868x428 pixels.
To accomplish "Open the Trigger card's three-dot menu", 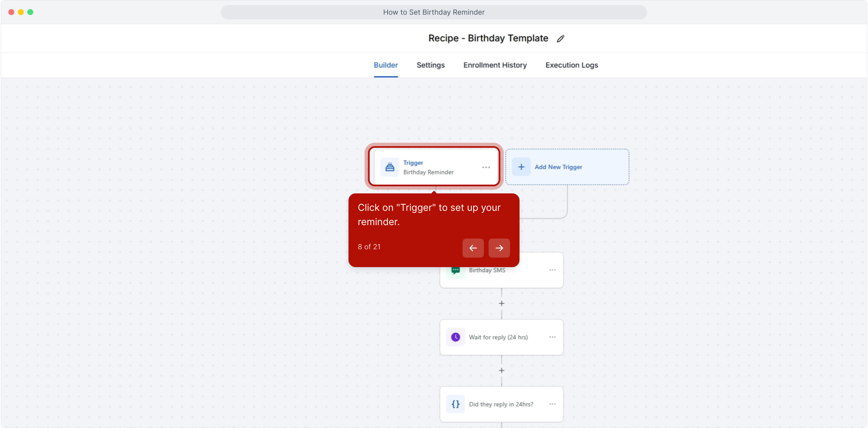I will (x=486, y=167).
